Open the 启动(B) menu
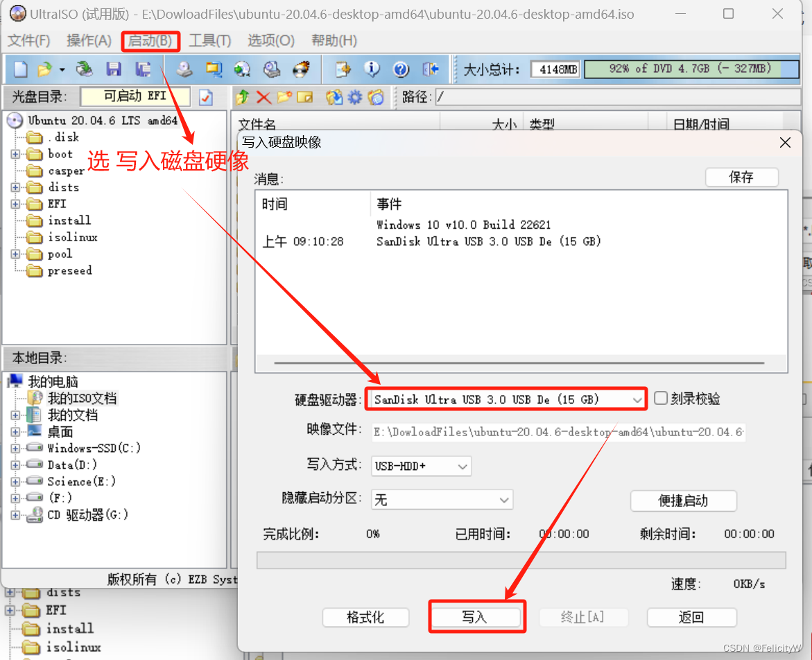This screenshot has height=660, width=812. click(x=150, y=41)
